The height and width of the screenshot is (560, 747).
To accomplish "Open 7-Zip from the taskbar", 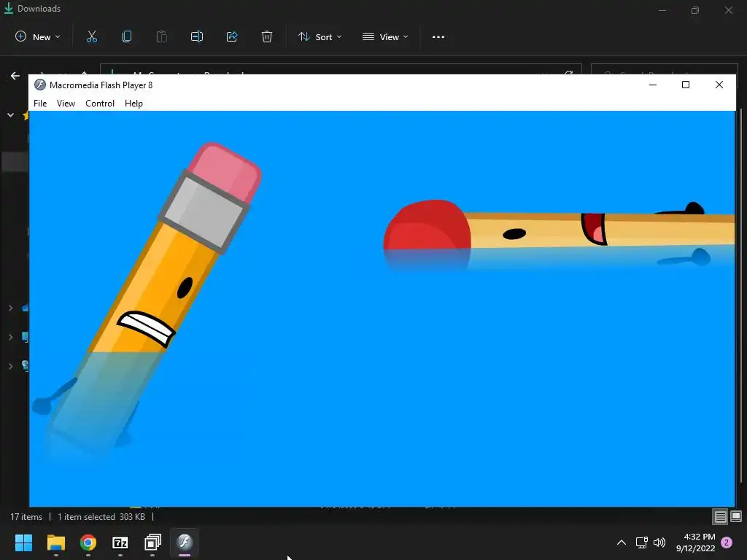I will [120, 542].
